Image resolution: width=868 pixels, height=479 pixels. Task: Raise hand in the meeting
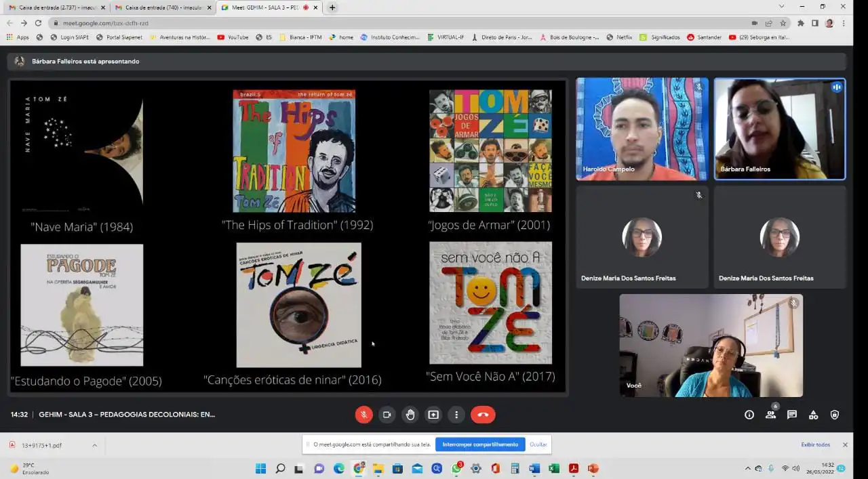pyautogui.click(x=410, y=415)
